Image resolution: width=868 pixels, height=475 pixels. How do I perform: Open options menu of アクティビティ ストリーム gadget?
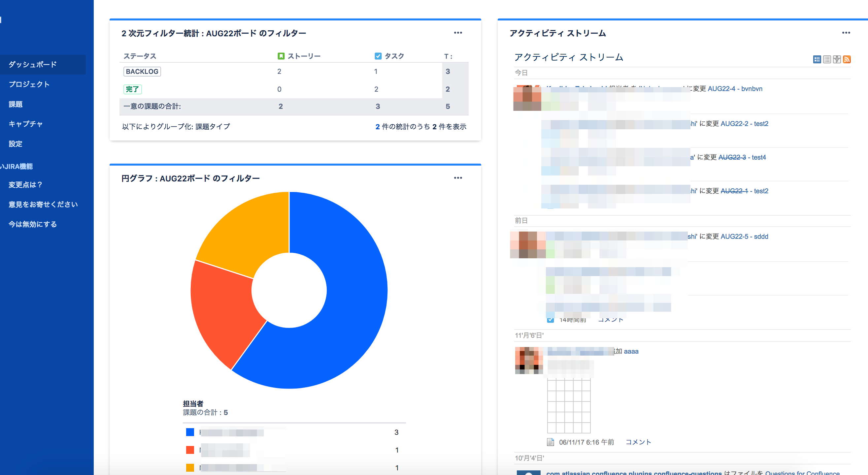[846, 33]
